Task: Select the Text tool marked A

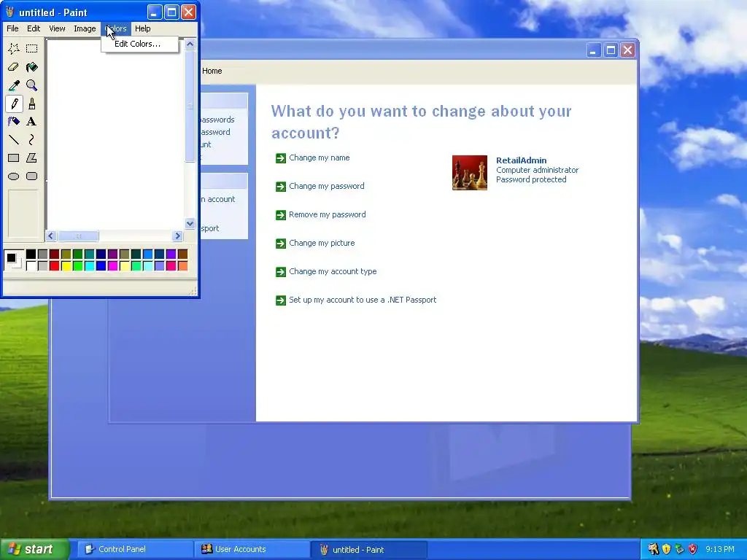Action: (x=32, y=122)
